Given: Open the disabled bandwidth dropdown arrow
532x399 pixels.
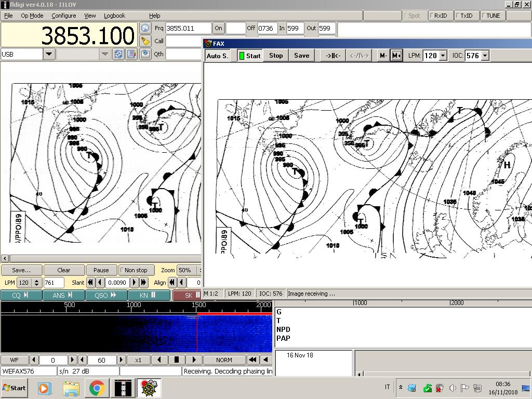Looking at the screenshot, I should click(x=105, y=54).
